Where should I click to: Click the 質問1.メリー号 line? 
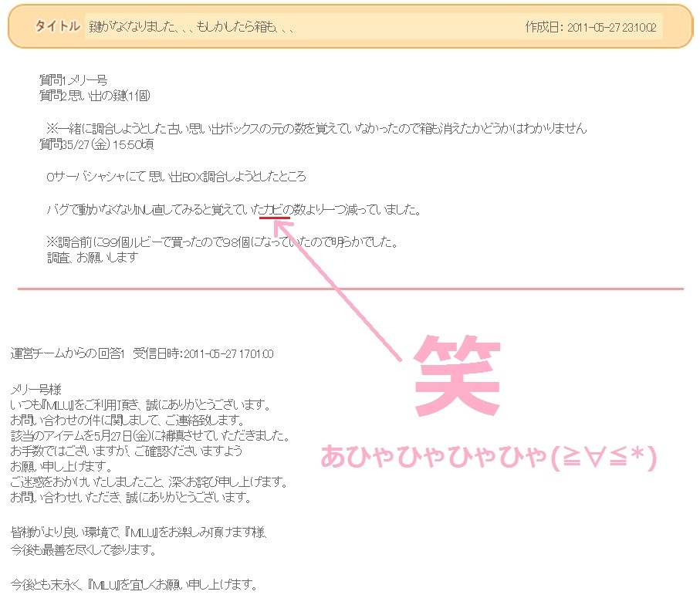point(73,79)
